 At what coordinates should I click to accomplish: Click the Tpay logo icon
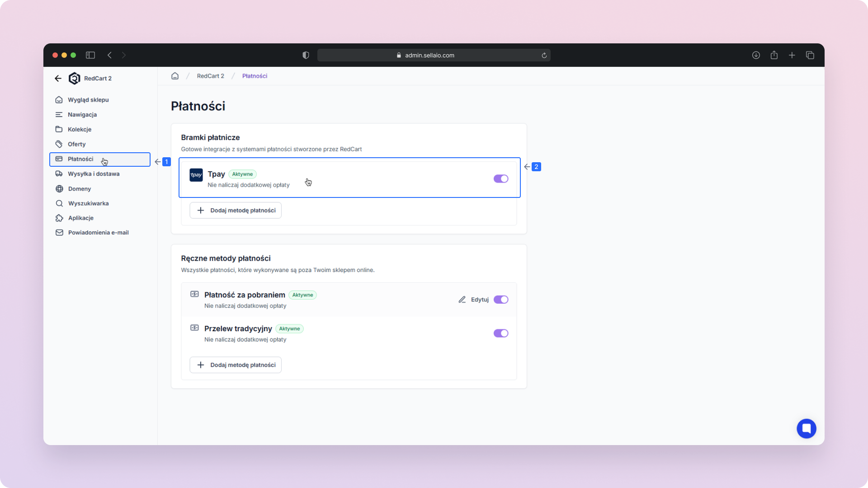(196, 175)
